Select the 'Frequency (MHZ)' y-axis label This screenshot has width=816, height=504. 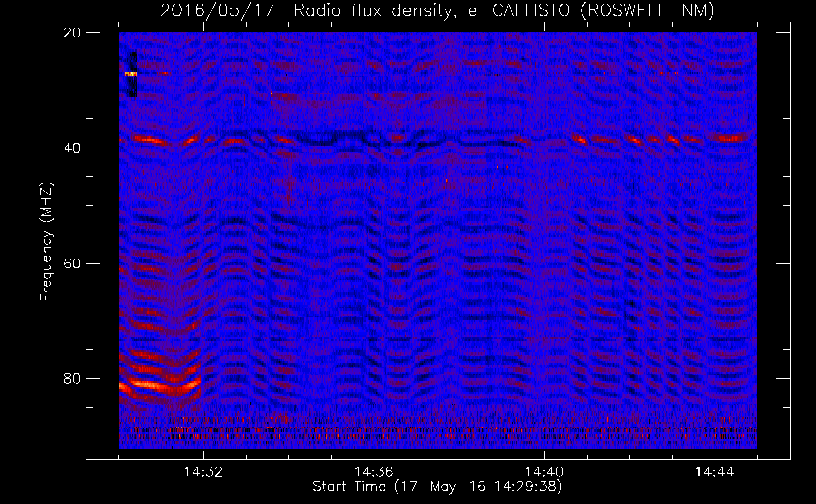click(x=46, y=242)
